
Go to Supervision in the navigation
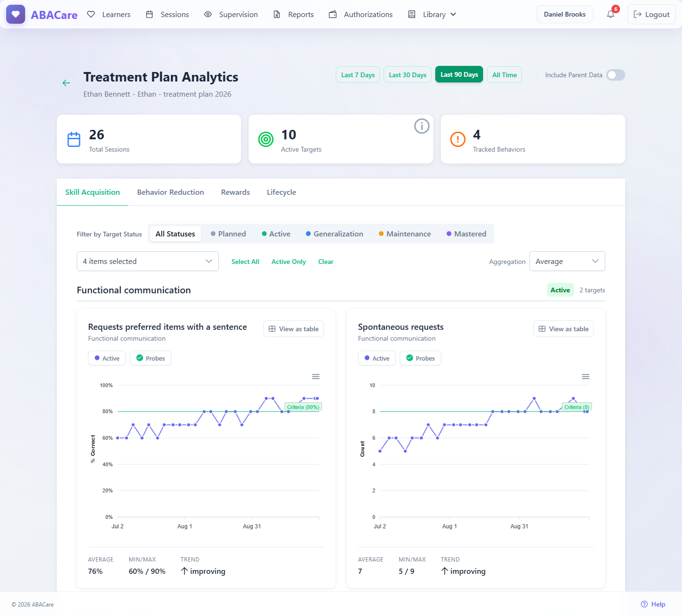(231, 14)
